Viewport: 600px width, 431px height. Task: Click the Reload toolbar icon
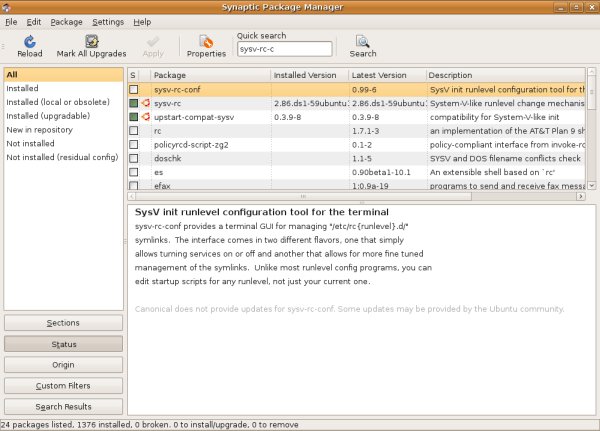(x=29, y=42)
